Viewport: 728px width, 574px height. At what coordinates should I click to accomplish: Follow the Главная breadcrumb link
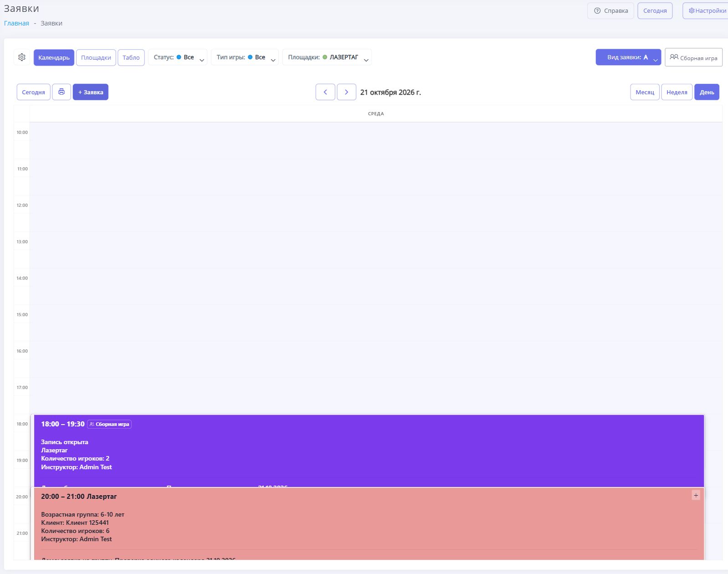[16, 23]
